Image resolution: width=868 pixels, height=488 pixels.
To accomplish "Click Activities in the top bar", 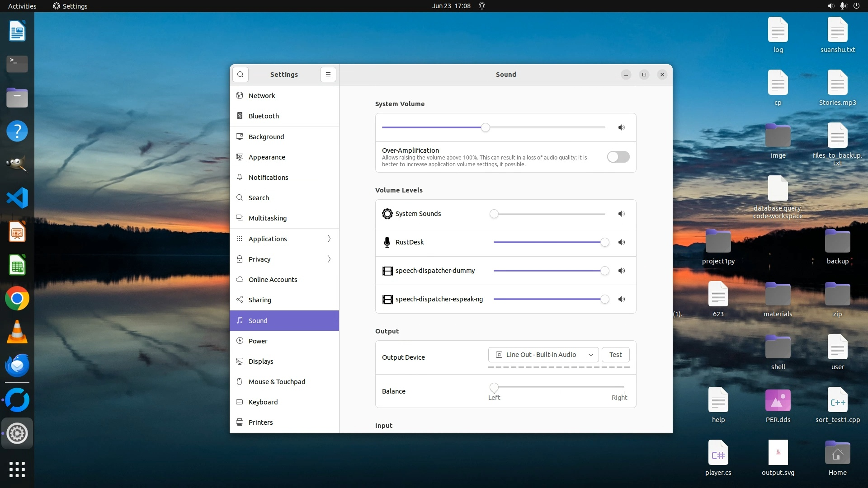I will pyautogui.click(x=22, y=6).
